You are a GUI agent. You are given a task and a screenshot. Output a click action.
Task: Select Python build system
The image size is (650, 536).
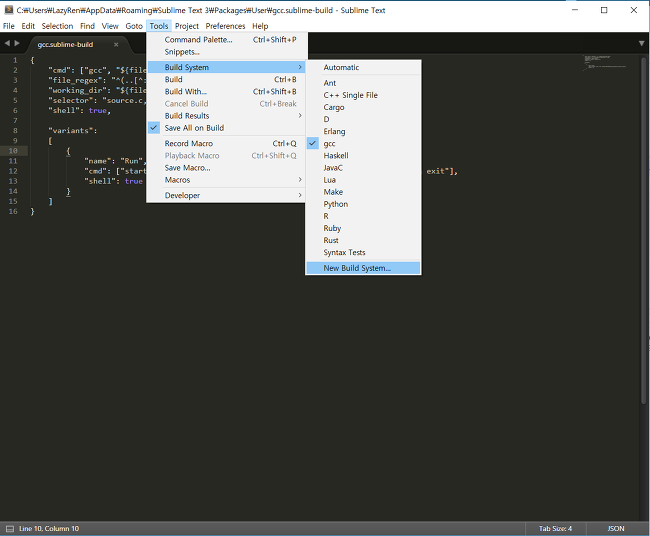coord(363,204)
